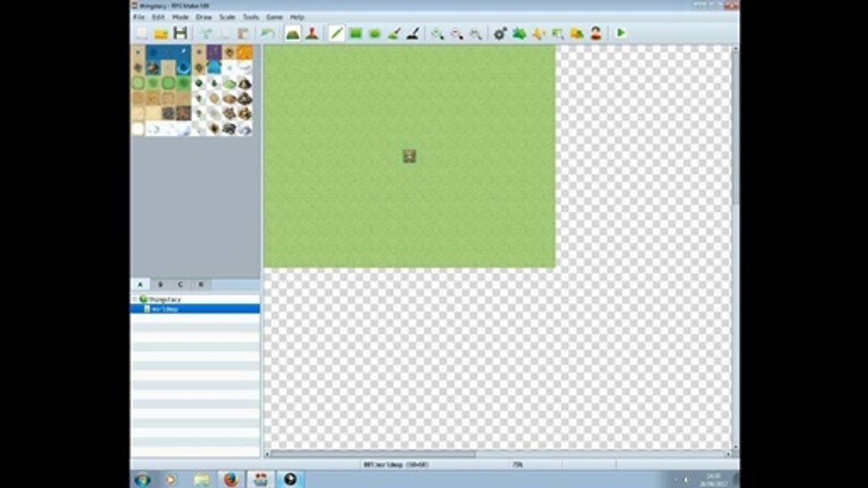Open the Draw menu

click(203, 17)
